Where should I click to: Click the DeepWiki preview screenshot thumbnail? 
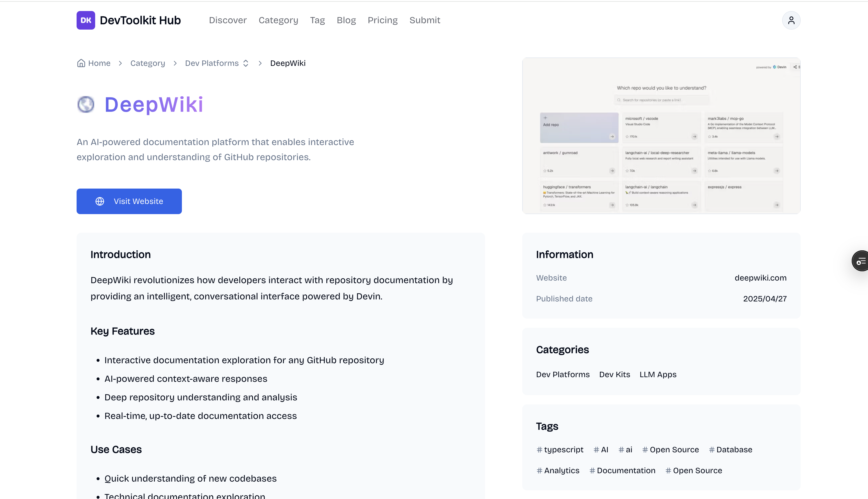[x=661, y=136]
